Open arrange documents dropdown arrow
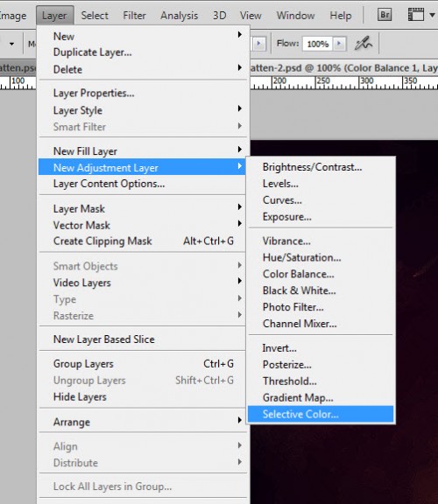Viewport: 438px width, 504px height. coord(432,15)
